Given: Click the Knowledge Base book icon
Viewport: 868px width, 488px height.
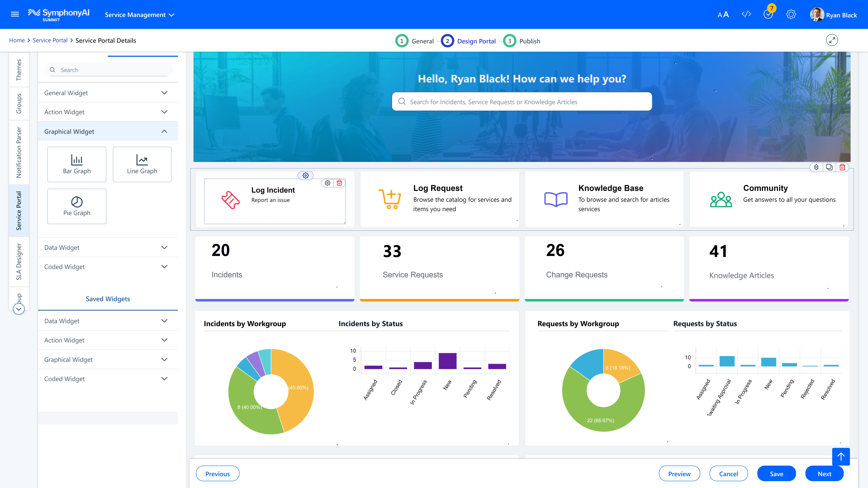Looking at the screenshot, I should pyautogui.click(x=556, y=199).
